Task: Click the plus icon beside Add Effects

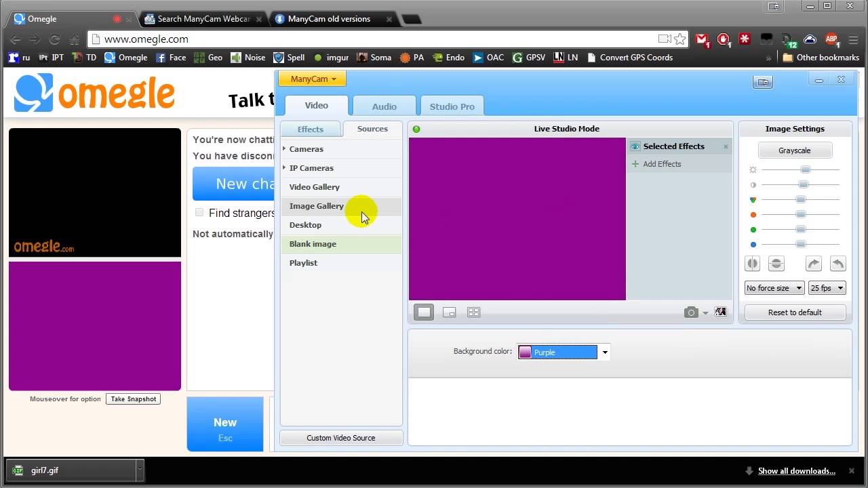Action: tap(635, 164)
